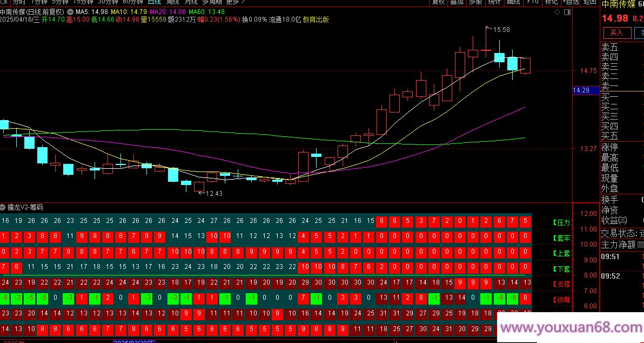Switch to the 日线 period tab
This screenshot has height=343, width=644.
click(x=155, y=2)
